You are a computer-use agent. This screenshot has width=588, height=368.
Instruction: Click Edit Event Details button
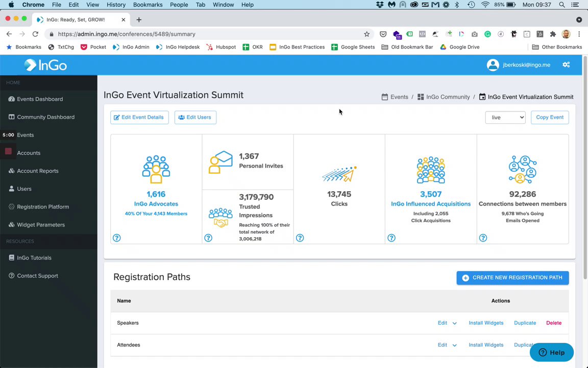pyautogui.click(x=139, y=118)
